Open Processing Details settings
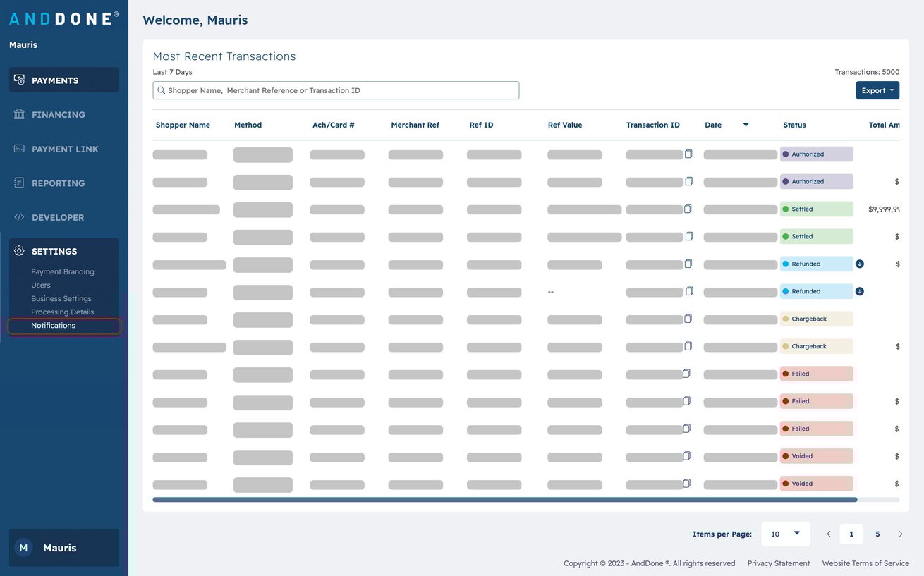The height and width of the screenshot is (576, 924). coord(61,312)
